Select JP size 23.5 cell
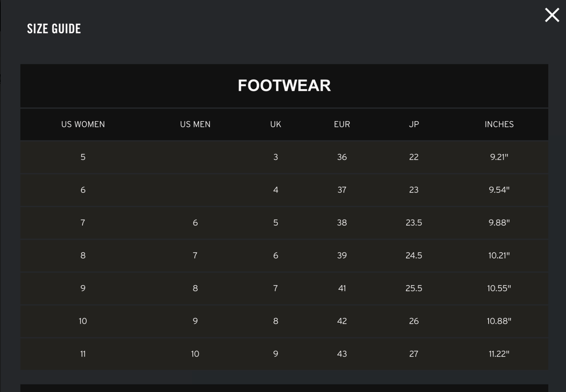The width and height of the screenshot is (566, 392). pos(414,223)
